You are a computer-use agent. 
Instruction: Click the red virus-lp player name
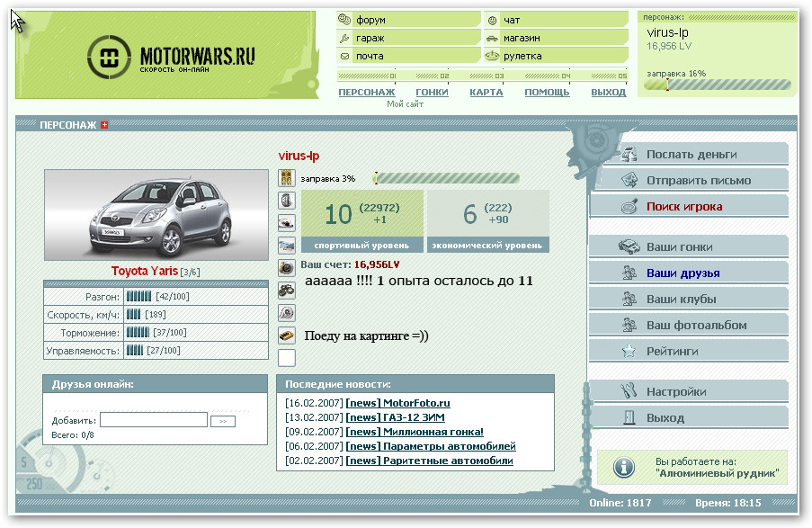[x=299, y=156]
